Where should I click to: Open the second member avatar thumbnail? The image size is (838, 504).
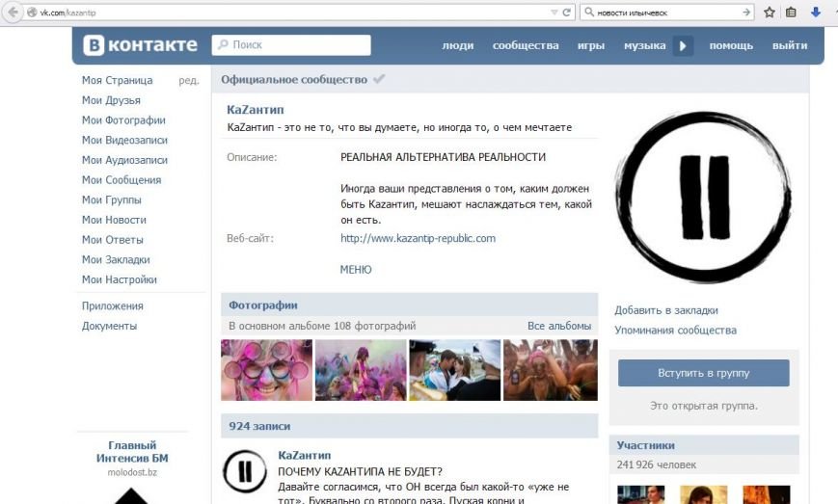coord(704,494)
